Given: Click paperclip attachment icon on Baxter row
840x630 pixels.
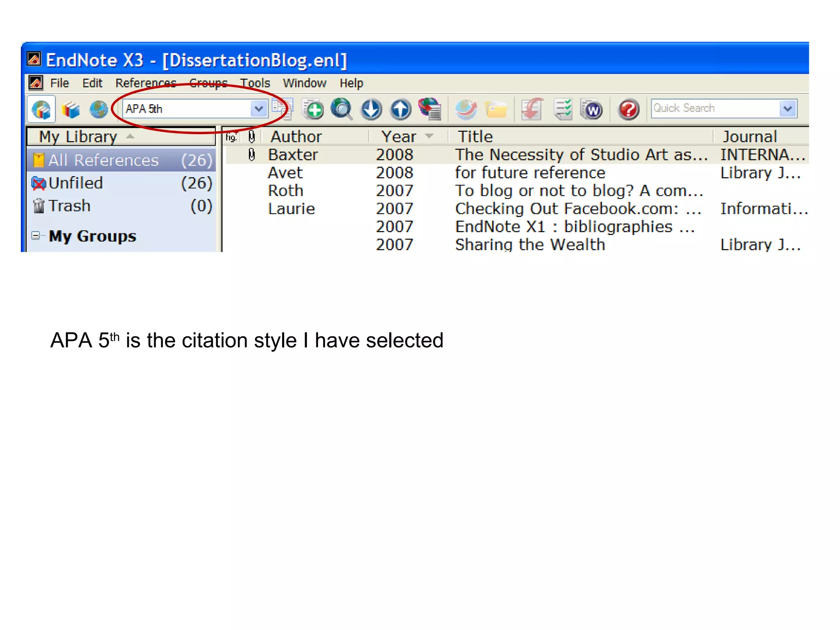Looking at the screenshot, I should click(x=252, y=155).
